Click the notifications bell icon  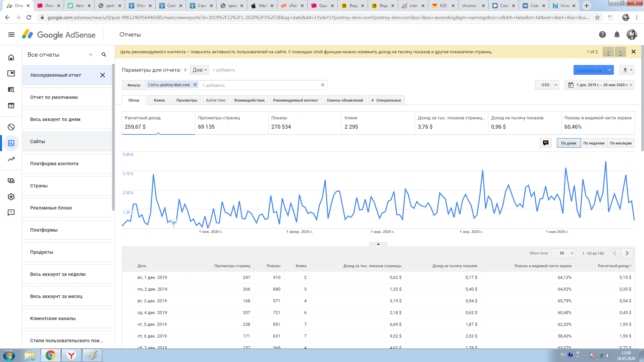[x=617, y=35]
